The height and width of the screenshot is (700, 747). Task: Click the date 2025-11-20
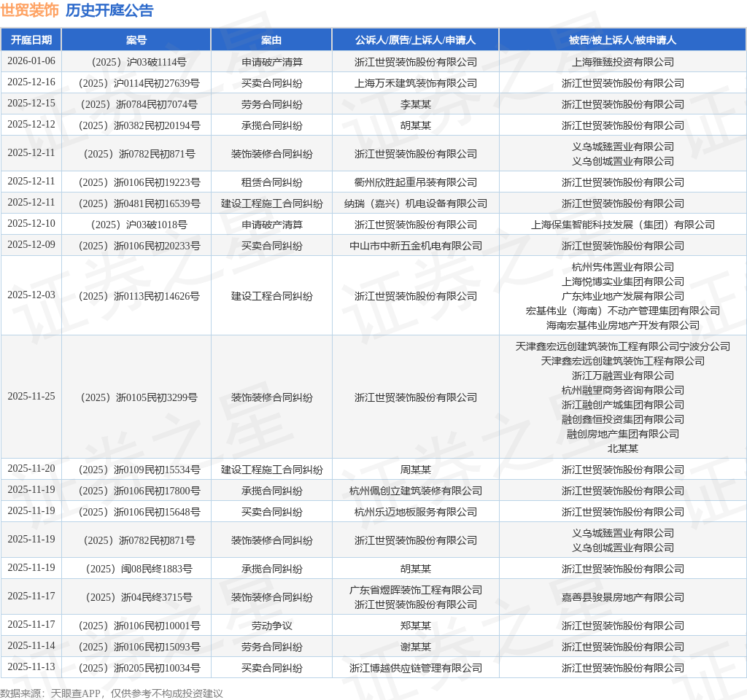(31, 469)
